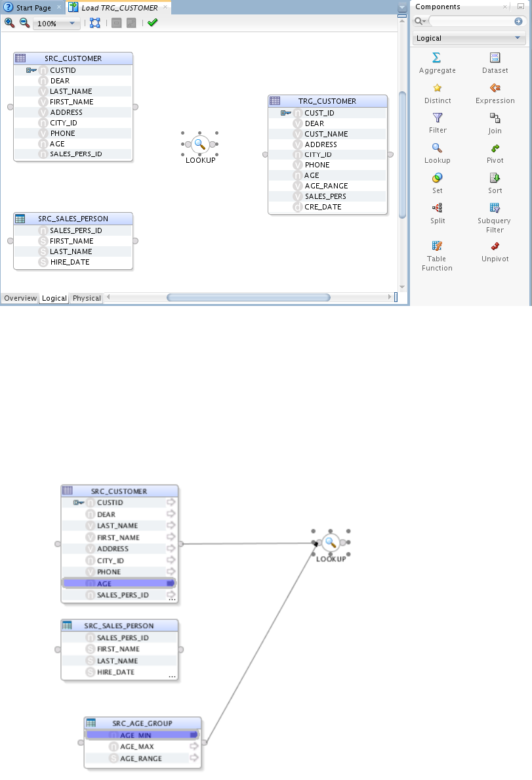Click AGE_MAX column in SRC_AGE_GROUP

click(143, 747)
